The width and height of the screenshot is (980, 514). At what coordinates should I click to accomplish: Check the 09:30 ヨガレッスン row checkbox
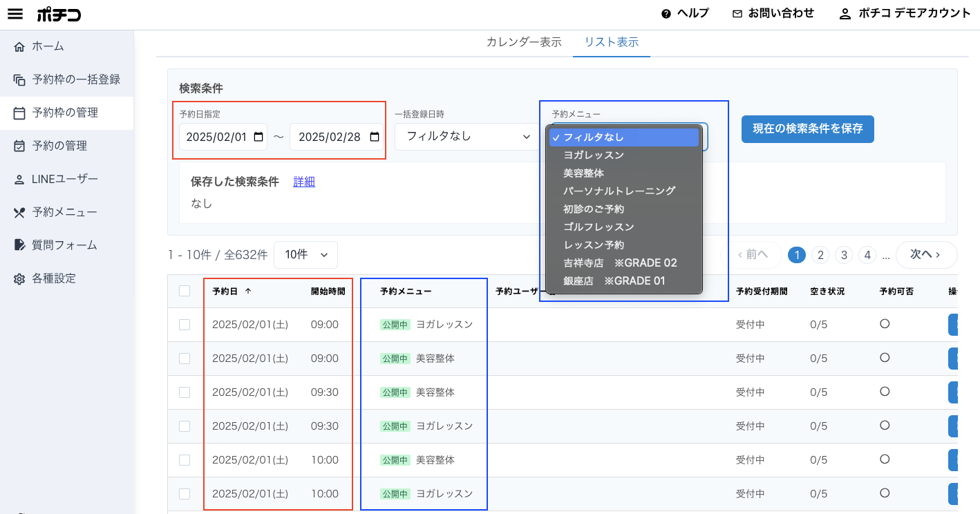tap(185, 426)
